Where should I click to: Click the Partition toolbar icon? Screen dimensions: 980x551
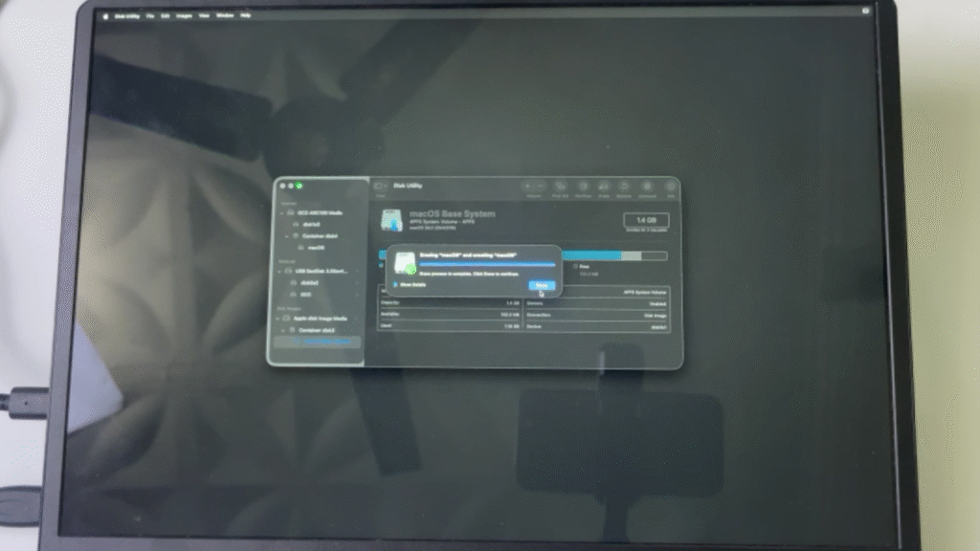[x=581, y=187]
